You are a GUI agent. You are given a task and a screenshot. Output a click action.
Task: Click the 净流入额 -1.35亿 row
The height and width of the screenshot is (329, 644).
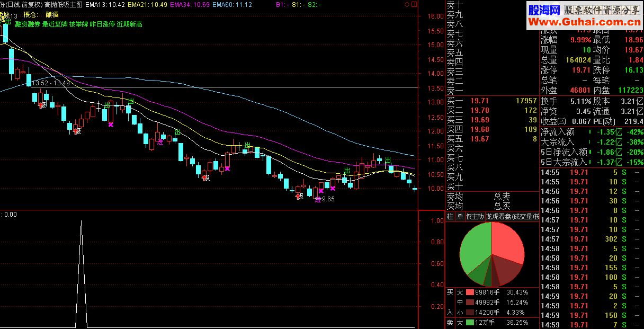592,132
